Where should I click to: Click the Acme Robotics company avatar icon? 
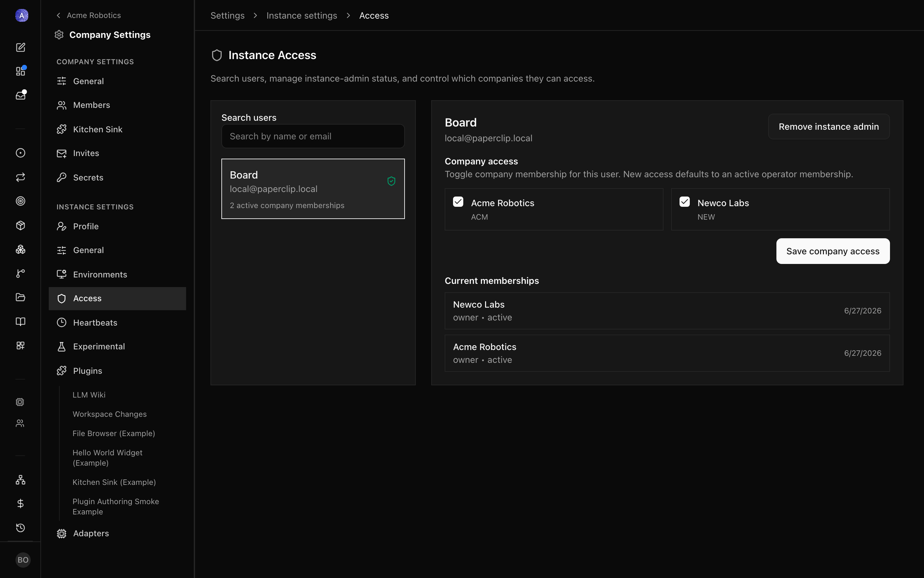(x=22, y=15)
